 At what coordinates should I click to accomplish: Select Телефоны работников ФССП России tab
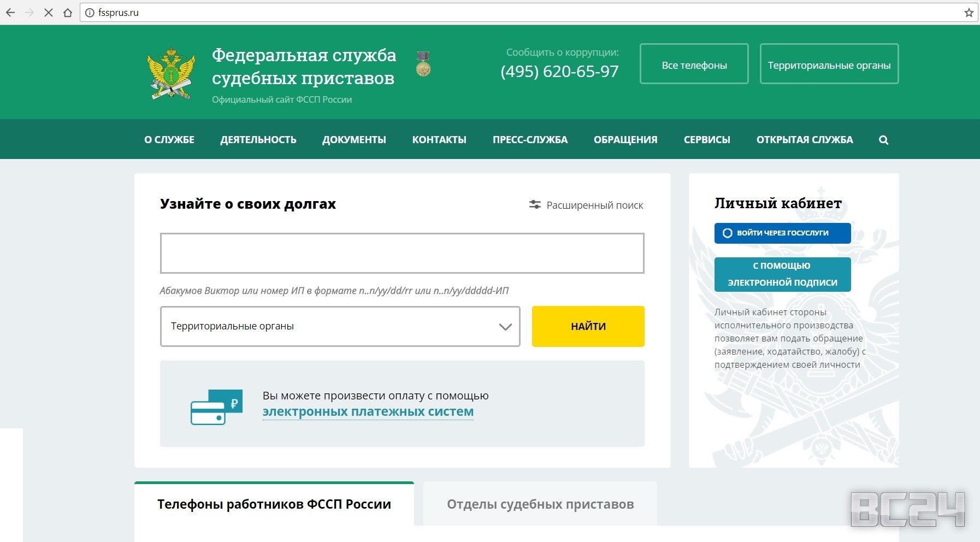(274, 504)
